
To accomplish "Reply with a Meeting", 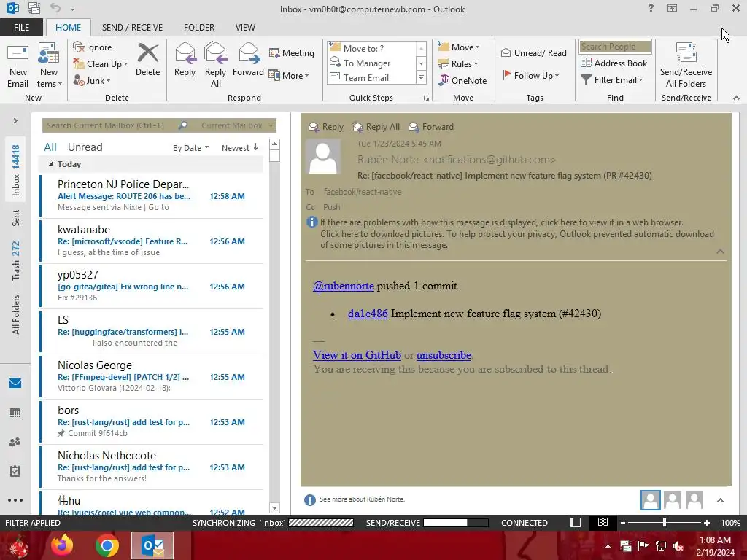I will [x=292, y=52].
